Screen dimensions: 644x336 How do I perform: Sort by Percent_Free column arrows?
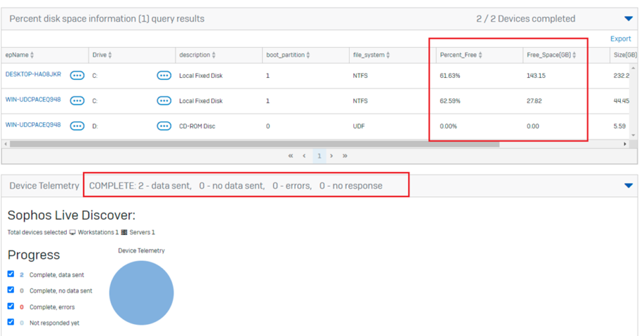click(x=480, y=55)
